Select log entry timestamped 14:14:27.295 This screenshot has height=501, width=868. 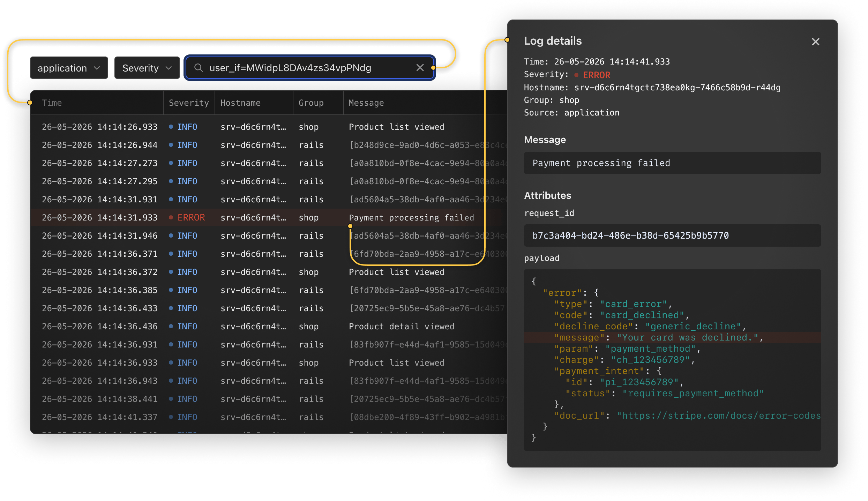(x=269, y=181)
